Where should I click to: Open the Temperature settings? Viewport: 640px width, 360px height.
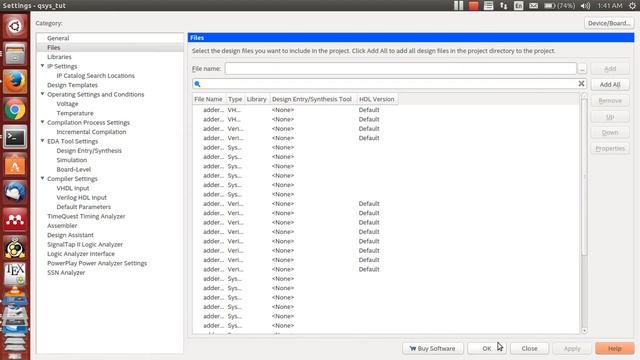point(75,113)
